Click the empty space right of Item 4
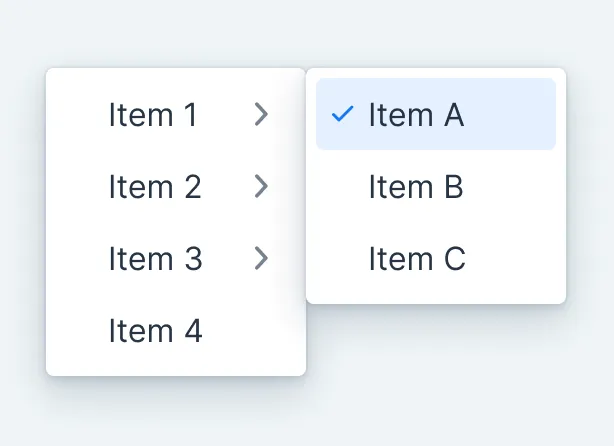The image size is (614, 446). click(255, 331)
